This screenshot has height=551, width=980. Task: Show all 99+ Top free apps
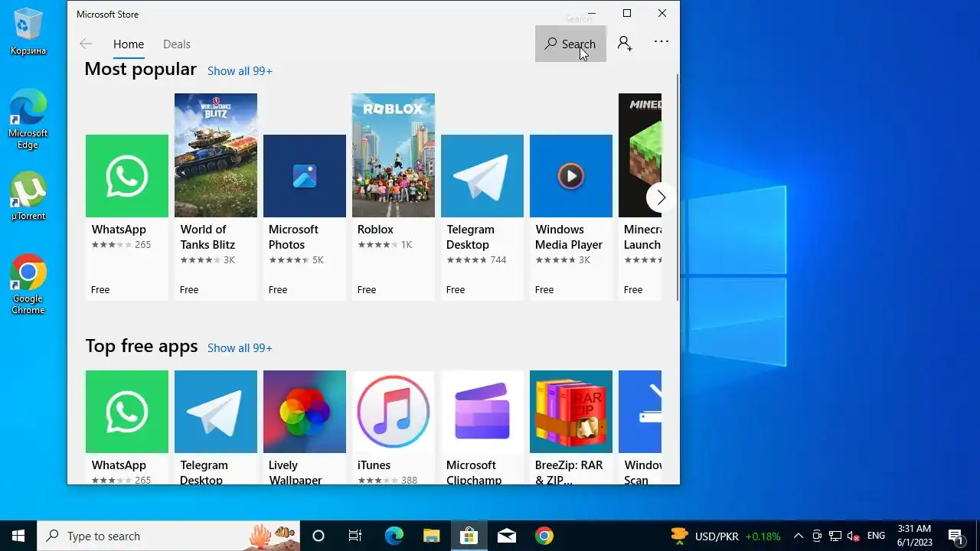coord(240,347)
